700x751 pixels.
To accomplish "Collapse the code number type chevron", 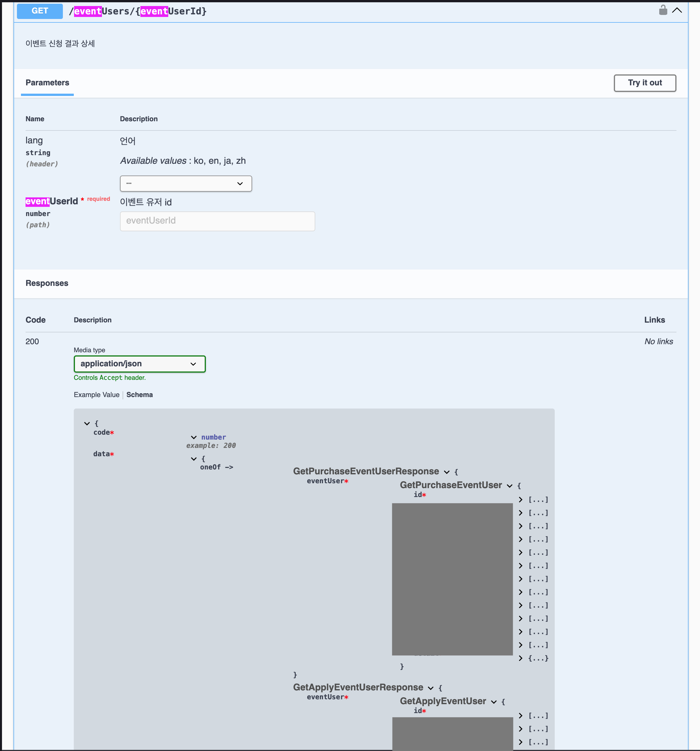I will pyautogui.click(x=194, y=438).
